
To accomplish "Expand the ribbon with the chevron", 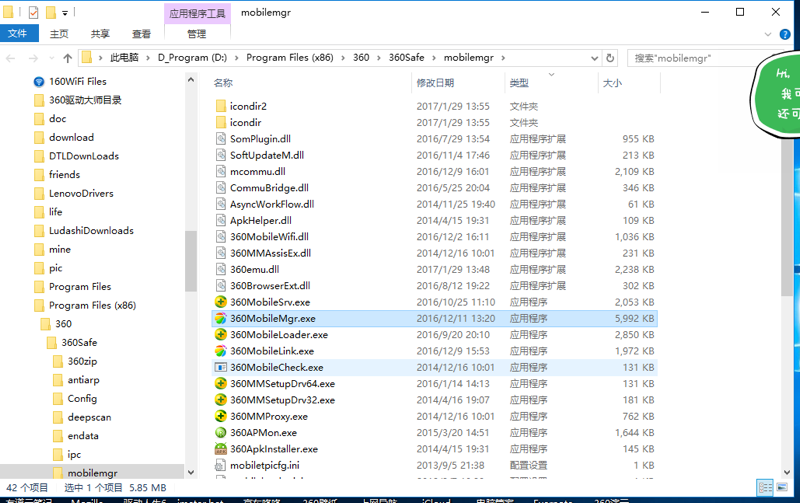I will pyautogui.click(x=768, y=34).
